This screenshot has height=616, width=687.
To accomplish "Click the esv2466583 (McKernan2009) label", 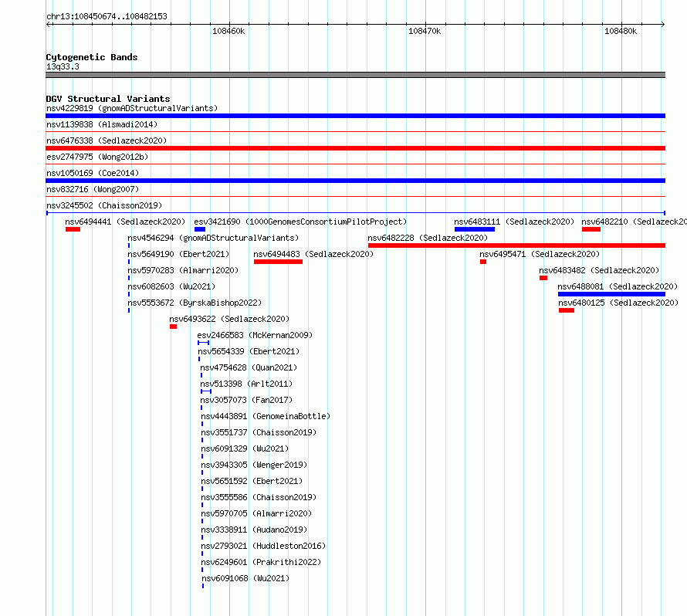I will [255, 335].
